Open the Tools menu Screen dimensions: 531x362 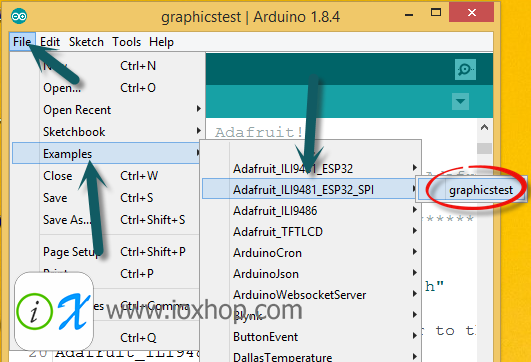point(127,42)
